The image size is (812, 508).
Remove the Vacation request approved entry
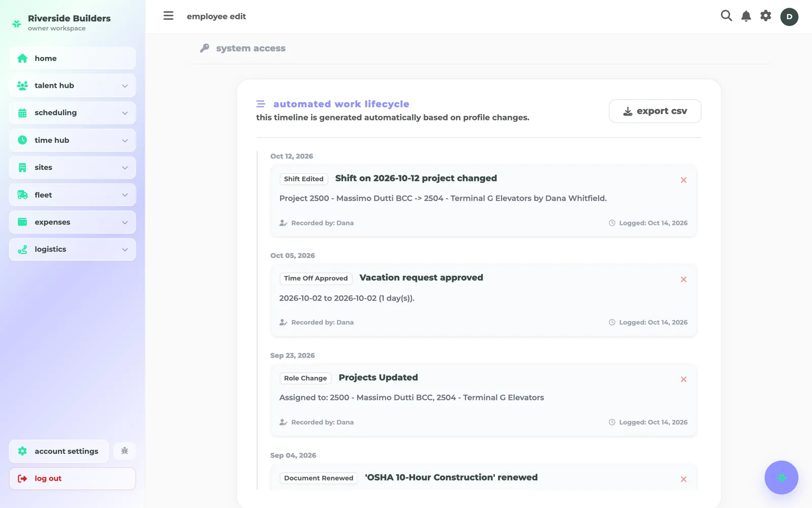click(684, 279)
